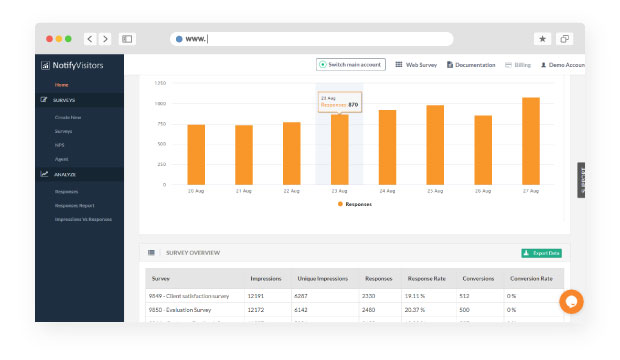
Task: Open the Documentation menu item
Action: pyautogui.click(x=471, y=65)
